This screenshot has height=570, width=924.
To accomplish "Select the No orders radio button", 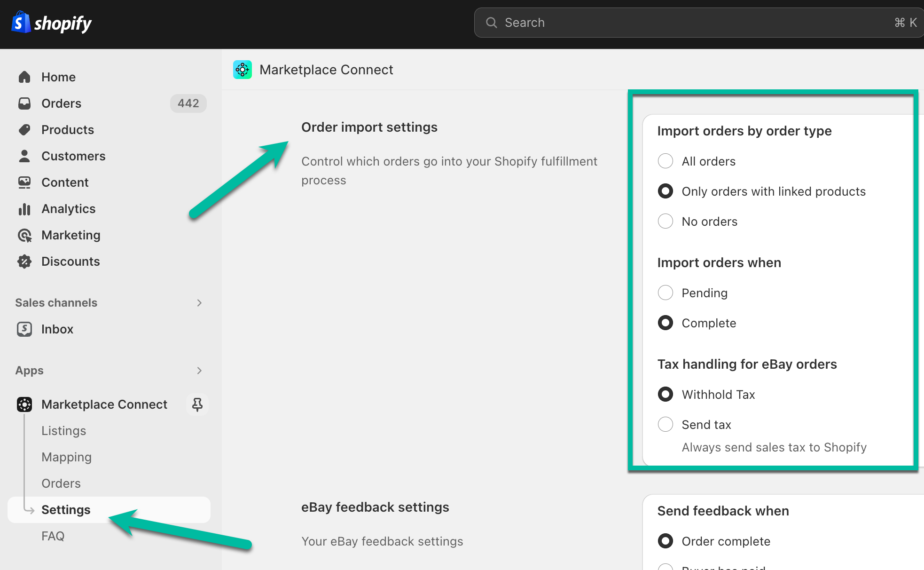I will (x=666, y=221).
